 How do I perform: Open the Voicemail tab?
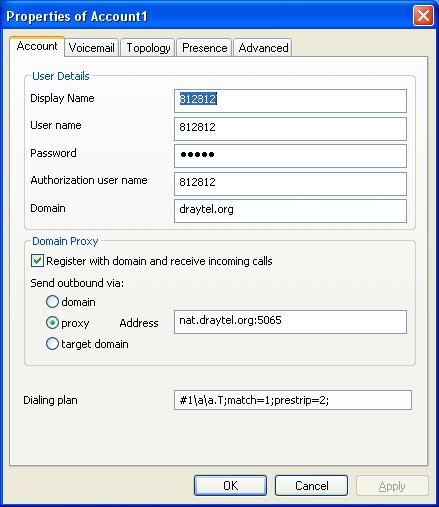92,48
